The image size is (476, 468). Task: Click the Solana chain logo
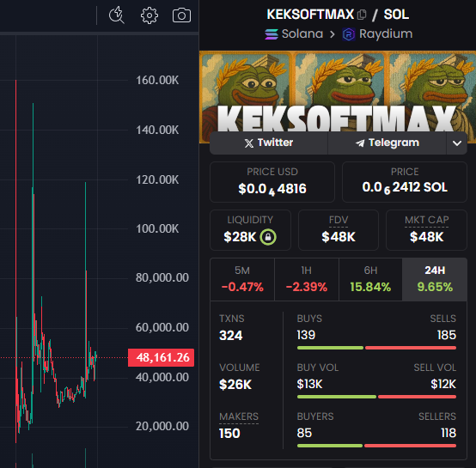272,34
